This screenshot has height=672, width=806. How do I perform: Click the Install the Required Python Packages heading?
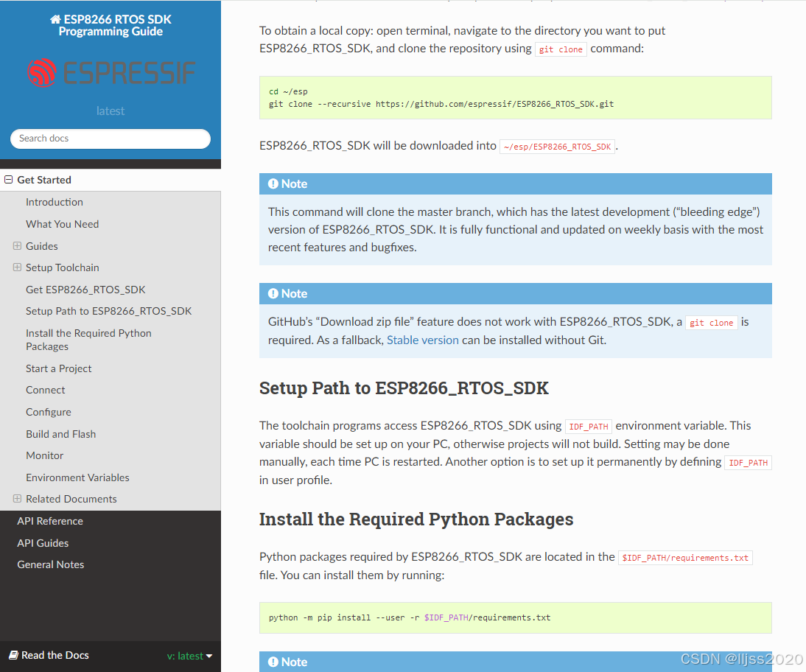coord(416,519)
